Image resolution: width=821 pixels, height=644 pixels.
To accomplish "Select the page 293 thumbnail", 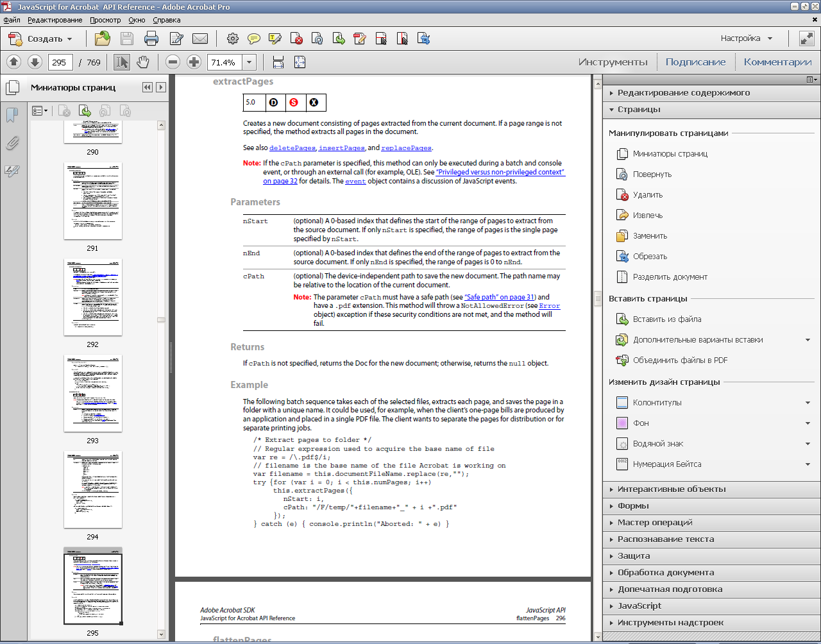I will click(x=92, y=393).
